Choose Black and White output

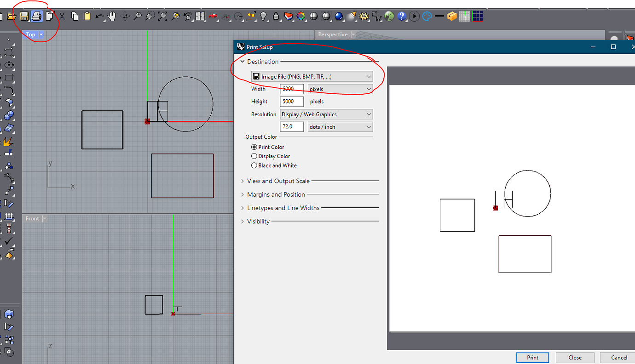point(254,165)
